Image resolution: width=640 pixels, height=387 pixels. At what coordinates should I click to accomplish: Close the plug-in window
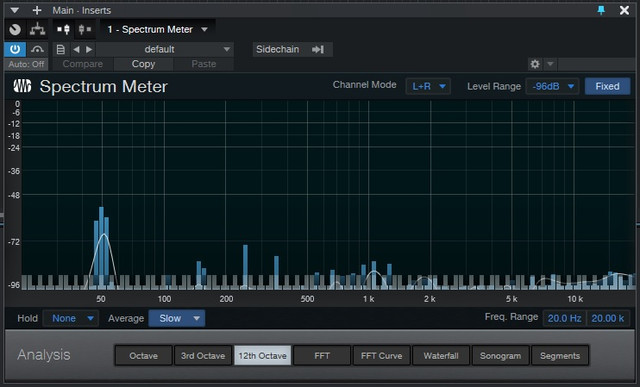click(x=624, y=10)
